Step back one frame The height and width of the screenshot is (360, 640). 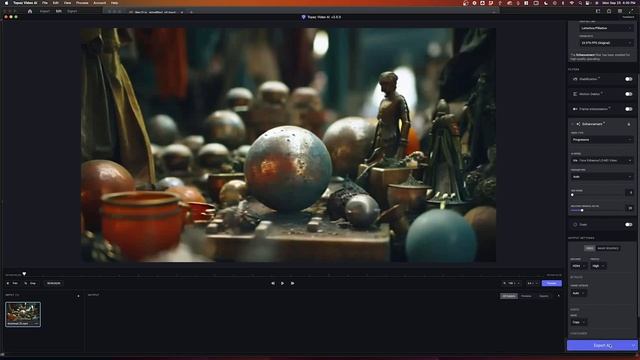273,283
